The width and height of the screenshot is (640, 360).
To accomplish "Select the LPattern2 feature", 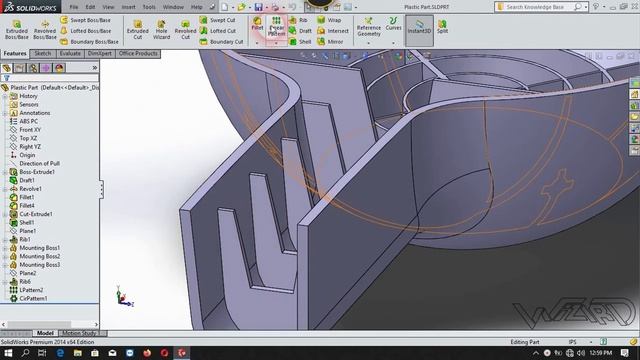I will (x=31, y=290).
